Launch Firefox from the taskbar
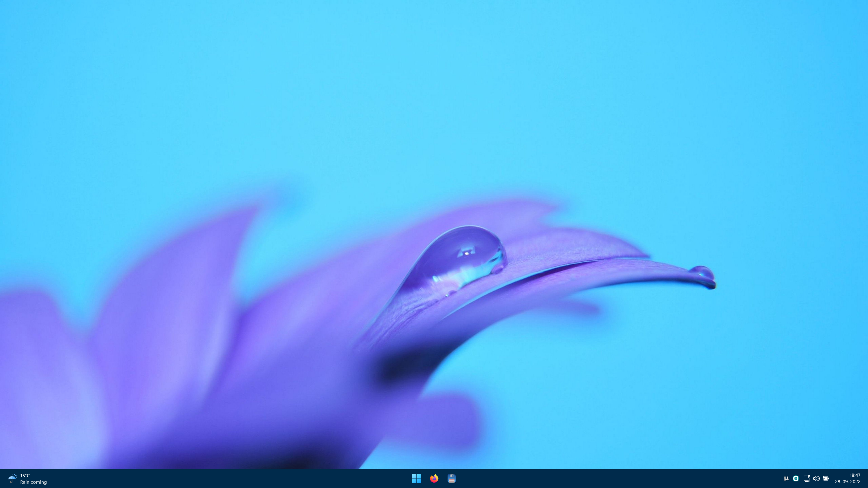 coord(434,478)
